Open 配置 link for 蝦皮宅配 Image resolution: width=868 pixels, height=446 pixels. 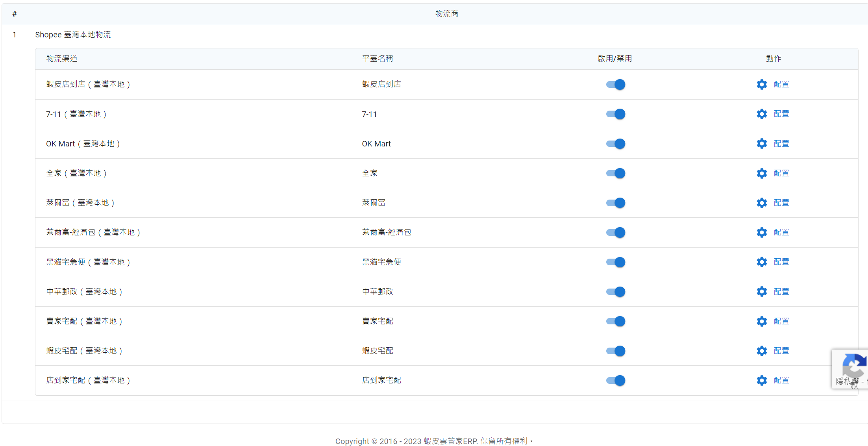pyautogui.click(x=781, y=351)
